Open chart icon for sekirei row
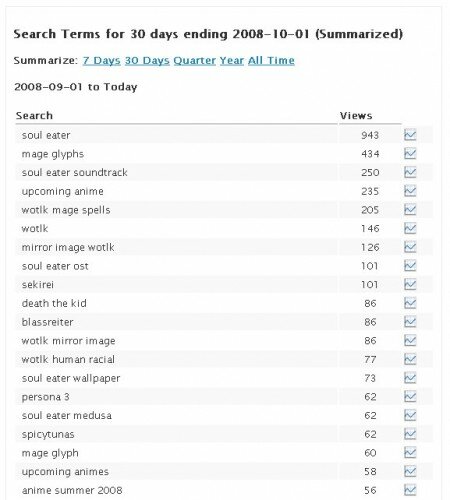450x500 pixels. [410, 284]
